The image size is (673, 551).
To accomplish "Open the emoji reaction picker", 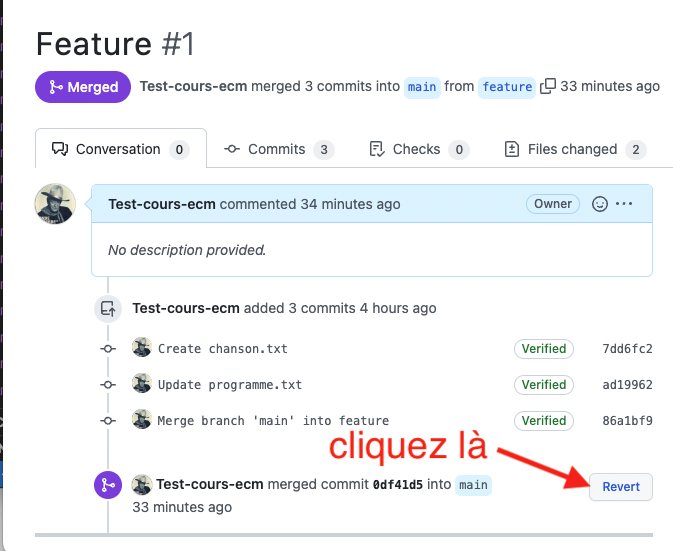I will (x=600, y=204).
